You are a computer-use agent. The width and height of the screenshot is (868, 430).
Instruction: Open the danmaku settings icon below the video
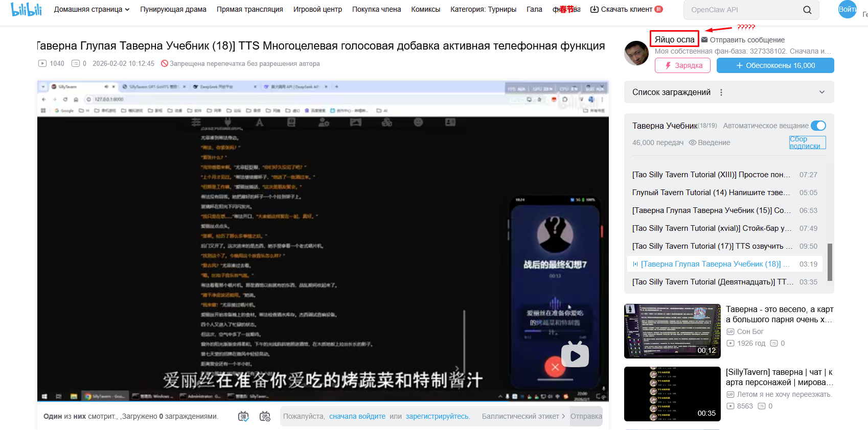265,416
